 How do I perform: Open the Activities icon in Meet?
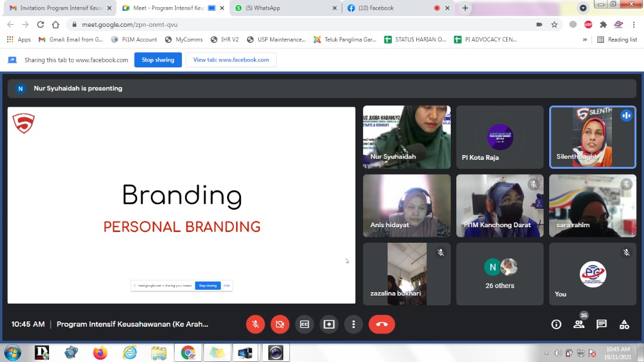click(x=624, y=324)
